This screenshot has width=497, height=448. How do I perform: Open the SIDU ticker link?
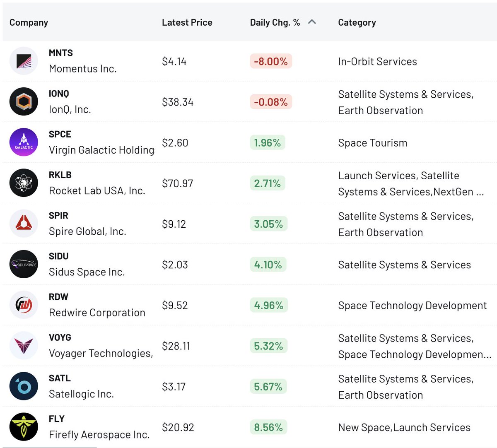(59, 256)
